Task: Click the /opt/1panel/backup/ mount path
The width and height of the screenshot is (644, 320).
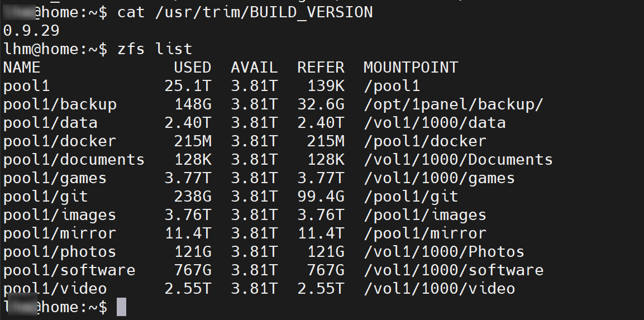Action: (x=453, y=104)
